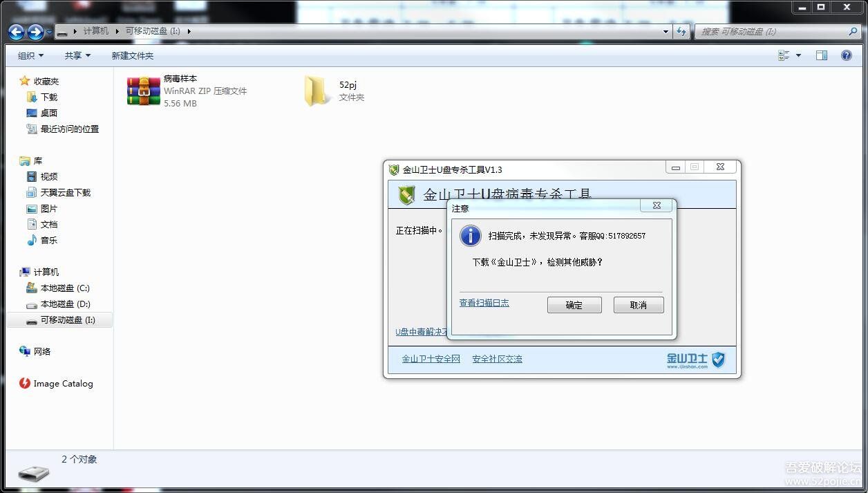Viewport: 868px width, 493px height.
Task: Click the forward navigation arrow
Action: coord(35,32)
